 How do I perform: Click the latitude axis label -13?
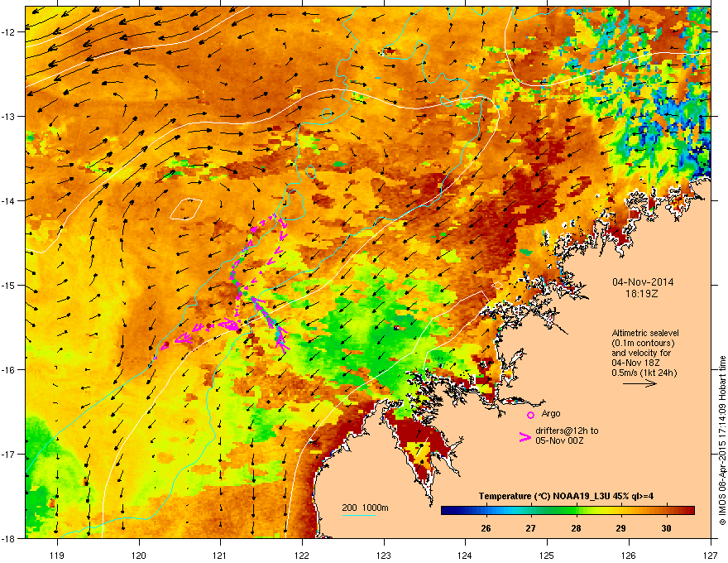(x=8, y=116)
